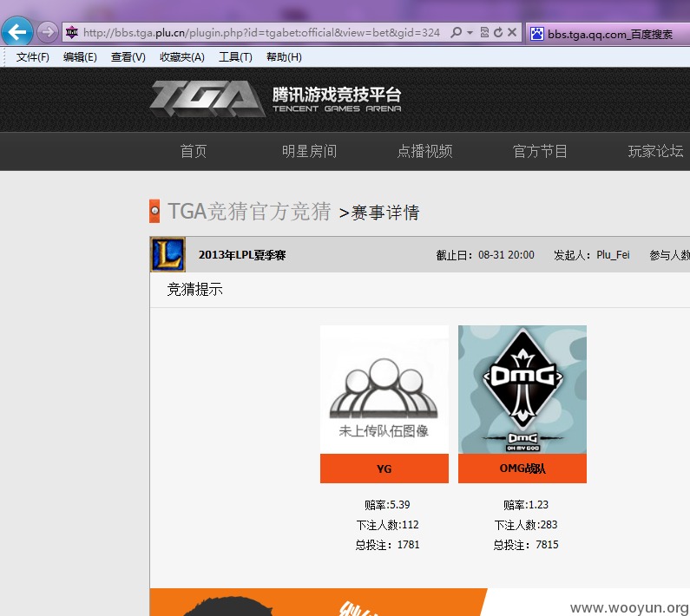Open the 查看(V) menu
Image resolution: width=690 pixels, height=616 pixels.
tap(128, 57)
